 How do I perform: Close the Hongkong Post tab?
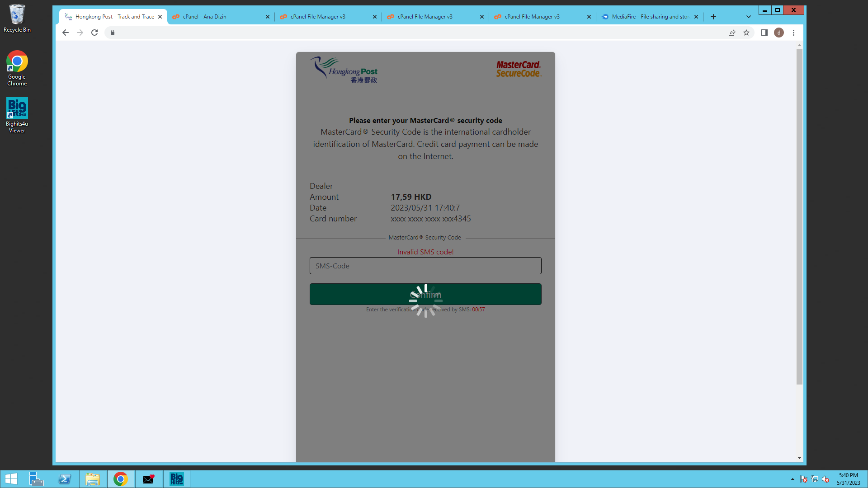pos(160,17)
